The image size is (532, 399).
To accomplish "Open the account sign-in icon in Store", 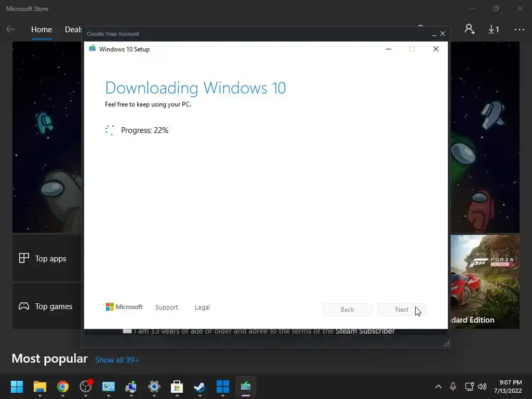I will coord(470,29).
